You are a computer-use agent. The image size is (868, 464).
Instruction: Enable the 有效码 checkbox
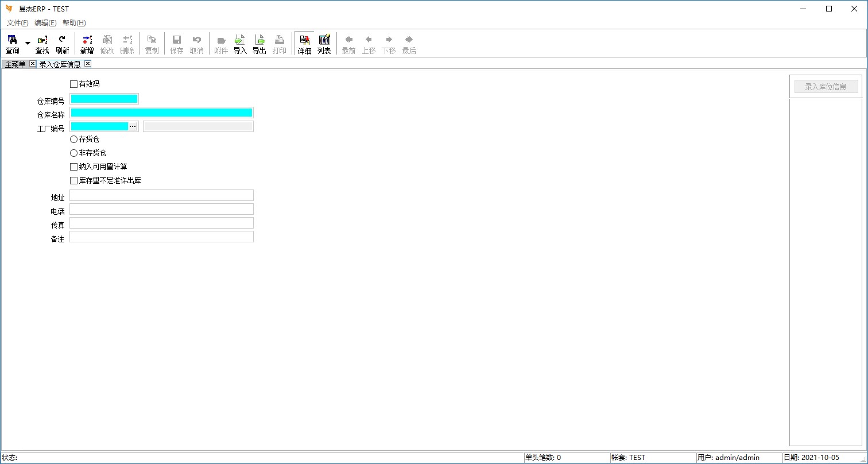(73, 84)
